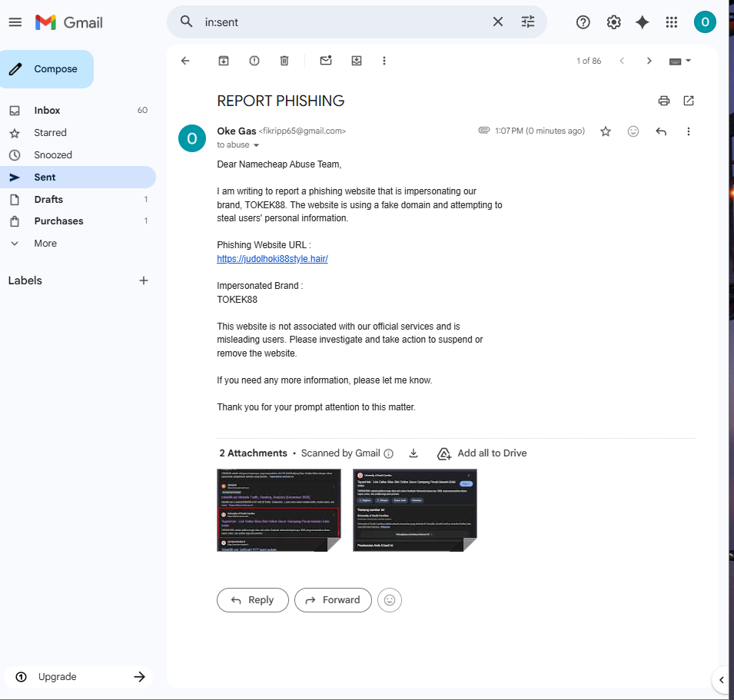
Task: Click Upgrade storage button
Action: (x=78, y=677)
